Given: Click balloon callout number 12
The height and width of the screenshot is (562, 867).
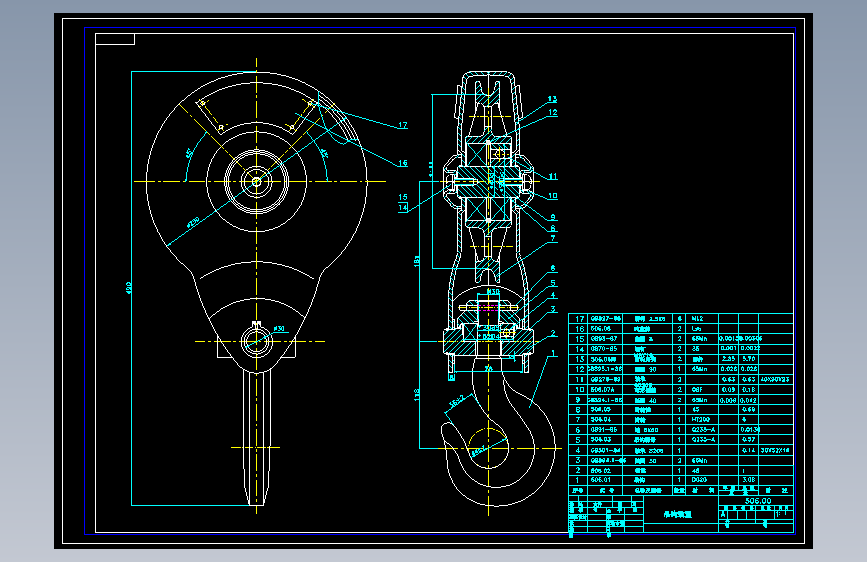Looking at the screenshot, I should point(552,112).
